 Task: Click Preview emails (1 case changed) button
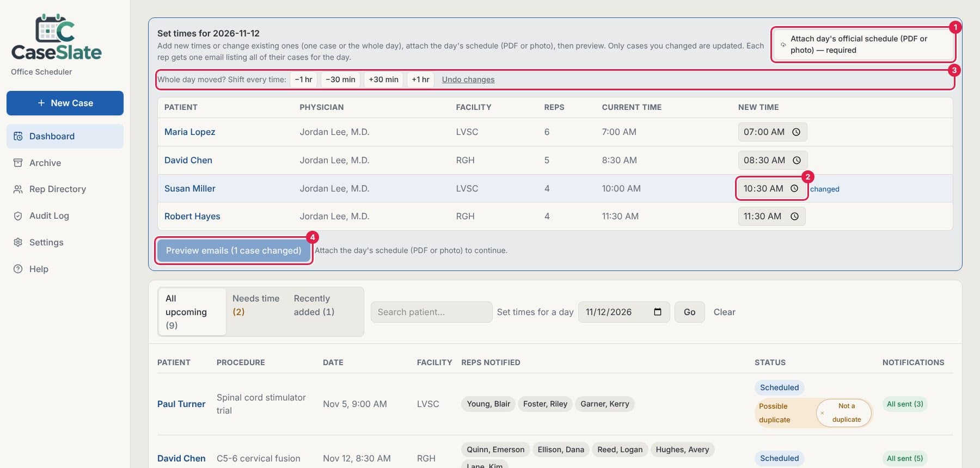234,250
